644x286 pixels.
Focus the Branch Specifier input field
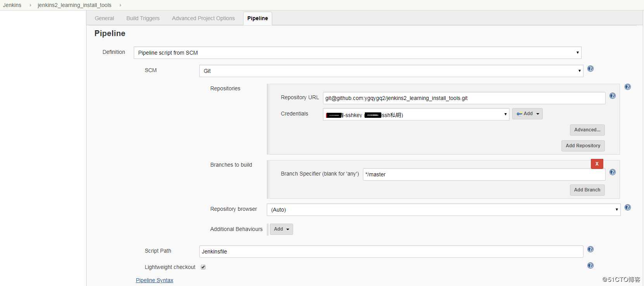(484, 174)
